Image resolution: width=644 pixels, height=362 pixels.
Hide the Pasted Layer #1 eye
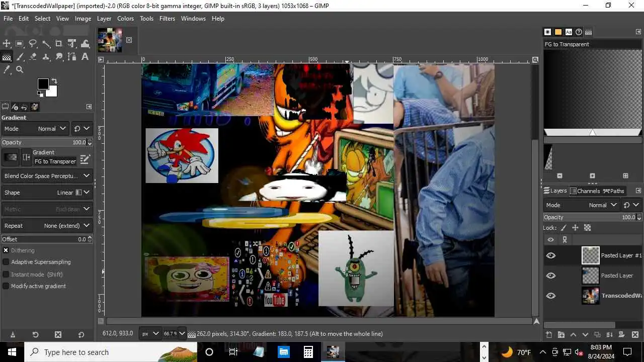[551, 255]
